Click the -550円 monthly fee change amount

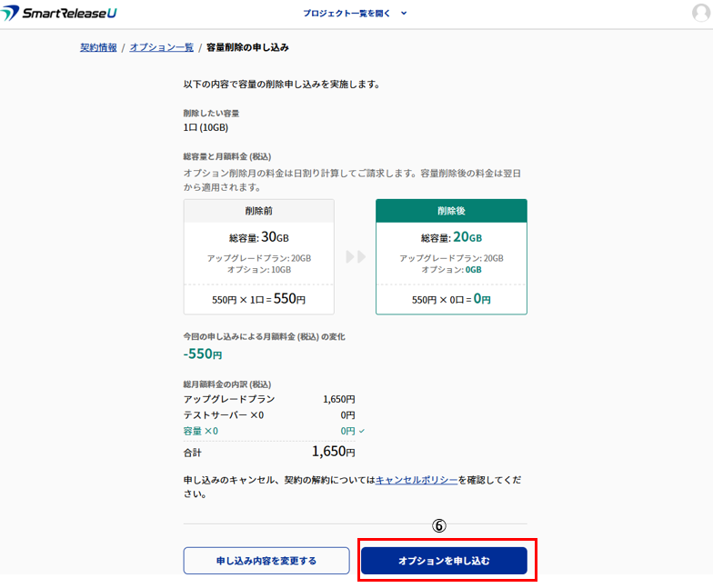click(202, 354)
